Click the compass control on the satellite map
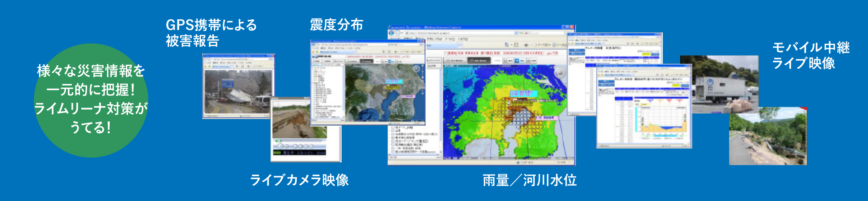This screenshot has height=201, width=868. 416,69
